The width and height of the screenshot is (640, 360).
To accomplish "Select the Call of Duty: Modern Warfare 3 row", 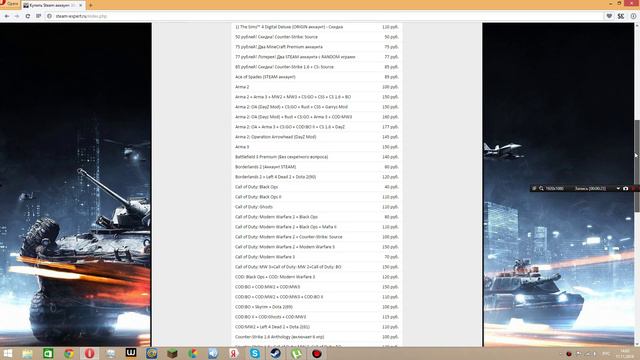I will pos(317,257).
